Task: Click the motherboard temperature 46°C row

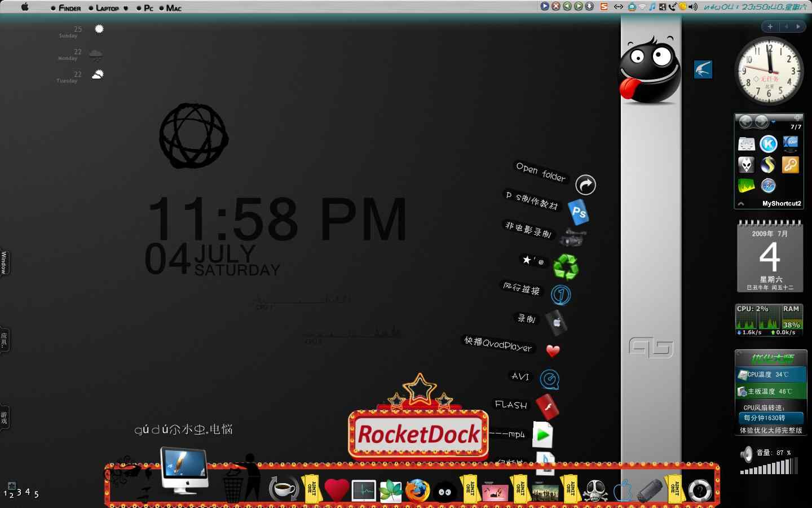Action: tap(771, 391)
